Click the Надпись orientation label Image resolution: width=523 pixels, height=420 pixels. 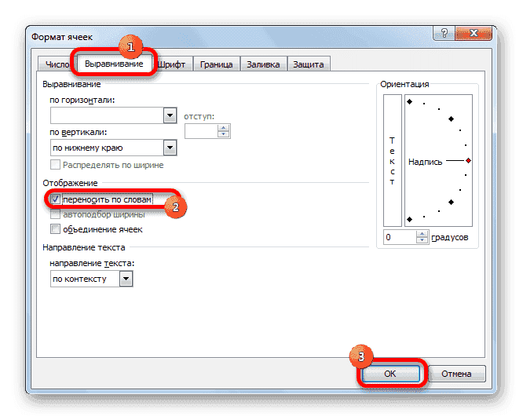click(426, 162)
